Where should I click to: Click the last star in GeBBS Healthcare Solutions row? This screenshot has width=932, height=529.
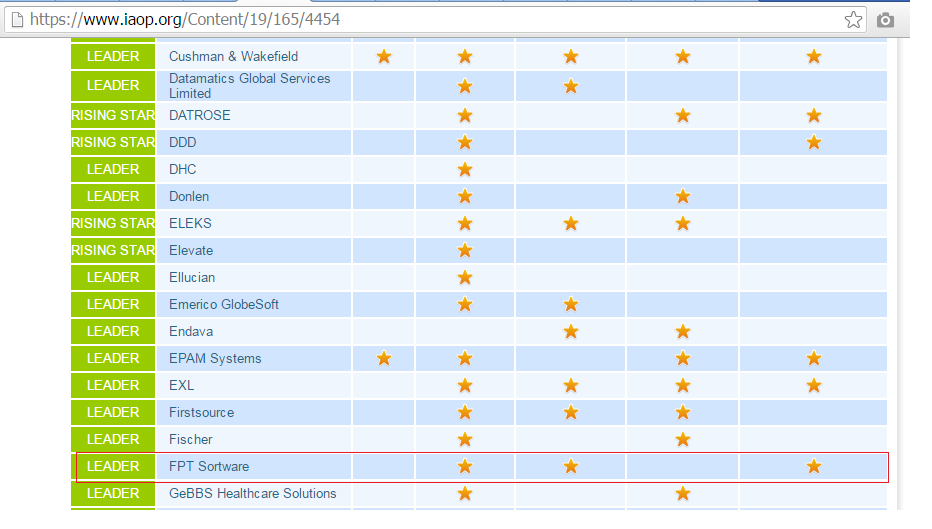pyautogui.click(x=683, y=493)
